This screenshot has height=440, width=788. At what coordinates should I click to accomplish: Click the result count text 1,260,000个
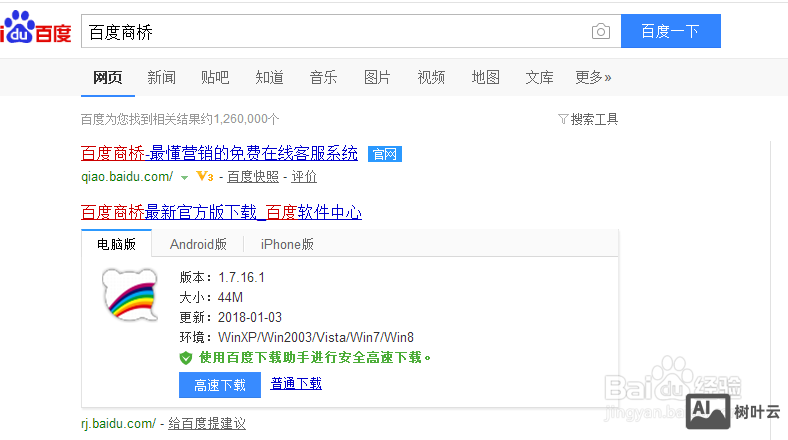(x=246, y=119)
